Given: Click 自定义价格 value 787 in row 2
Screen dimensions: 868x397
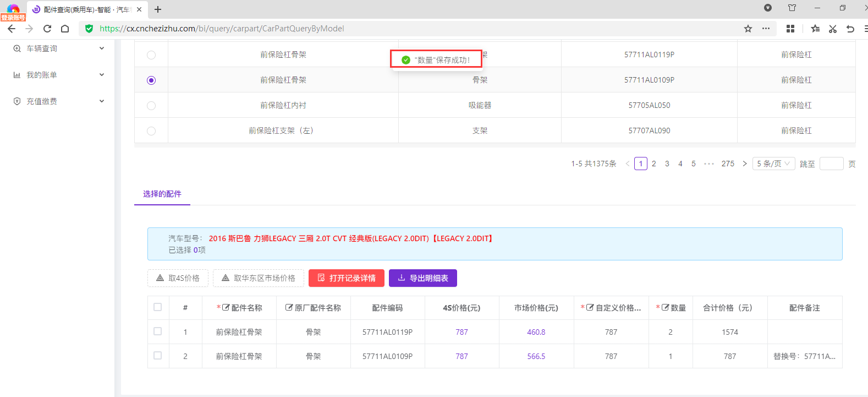Looking at the screenshot, I should pyautogui.click(x=611, y=356).
